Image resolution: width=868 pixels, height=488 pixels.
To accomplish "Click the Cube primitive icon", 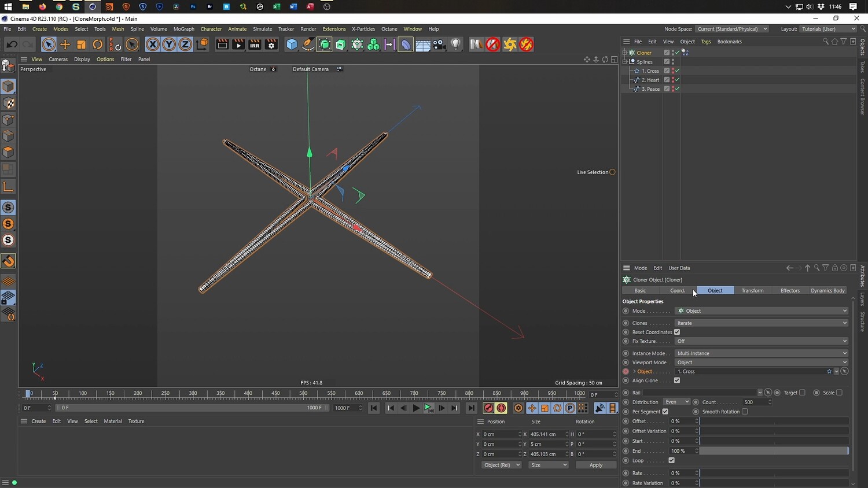I will (292, 45).
